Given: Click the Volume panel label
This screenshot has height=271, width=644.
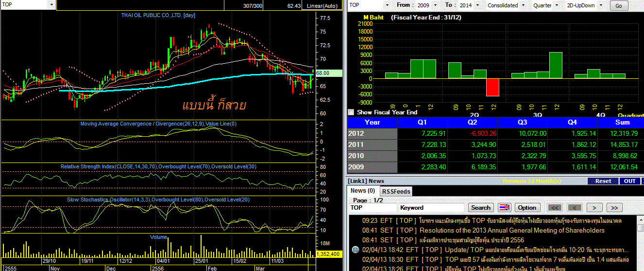Looking at the screenshot, I should click(x=158, y=237).
